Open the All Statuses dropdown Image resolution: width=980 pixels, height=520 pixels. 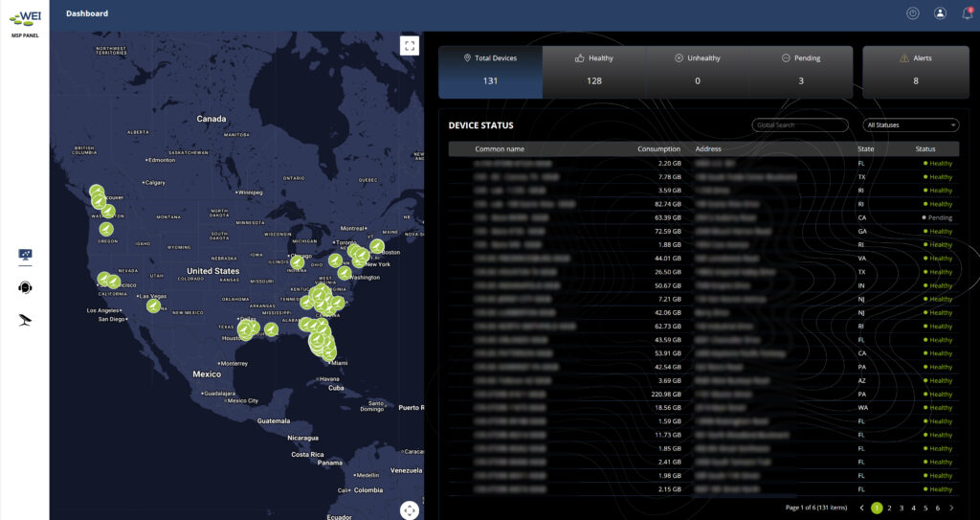[x=911, y=125]
